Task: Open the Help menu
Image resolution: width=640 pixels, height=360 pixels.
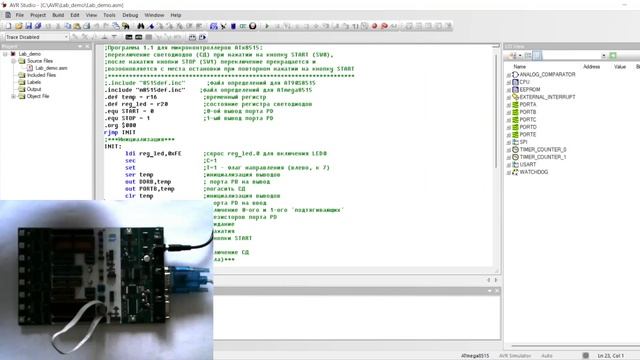Action: tap(176, 15)
